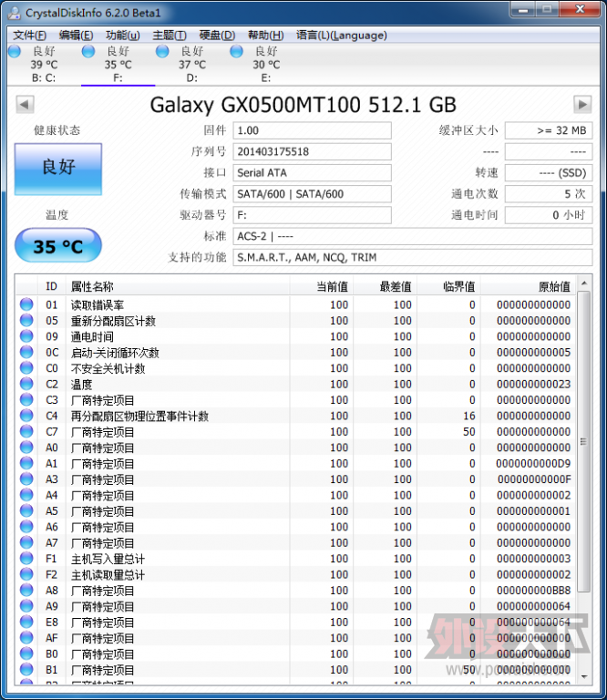Click status icon for 09 通电时间

tap(26, 335)
